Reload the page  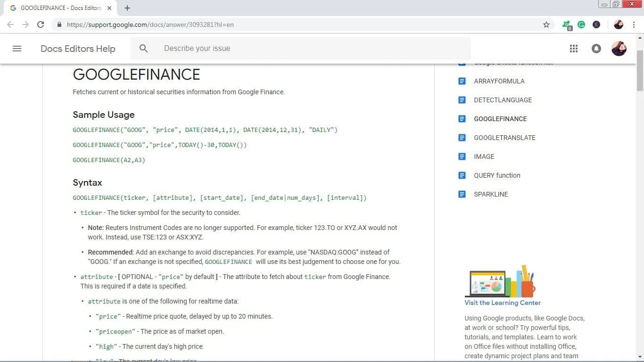(41, 25)
